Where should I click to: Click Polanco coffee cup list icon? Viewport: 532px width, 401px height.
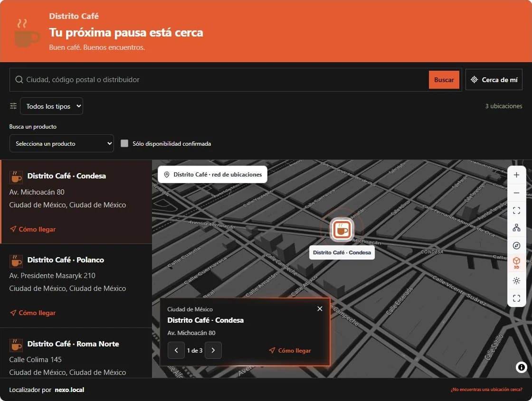point(16,261)
